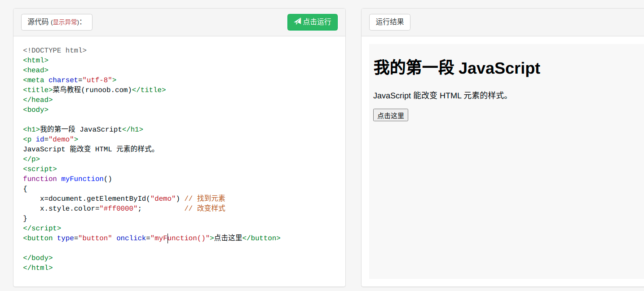Click the function myFunction() code line
644x291 pixels.
point(68,179)
